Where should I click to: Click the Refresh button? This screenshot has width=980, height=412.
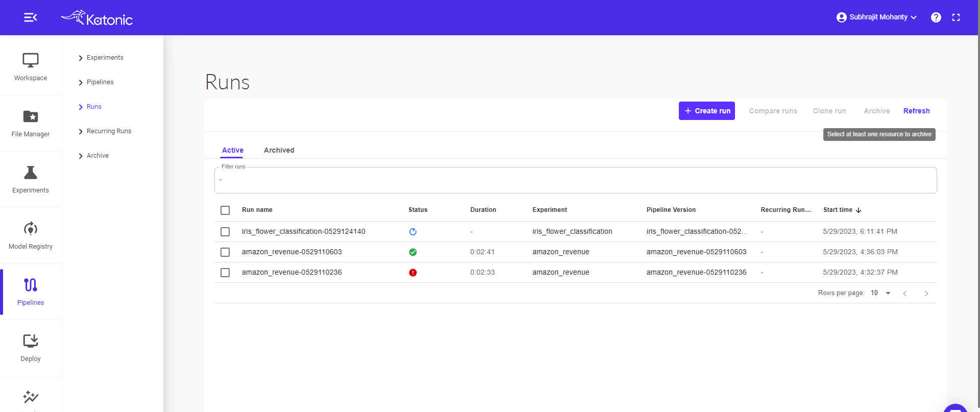(916, 111)
